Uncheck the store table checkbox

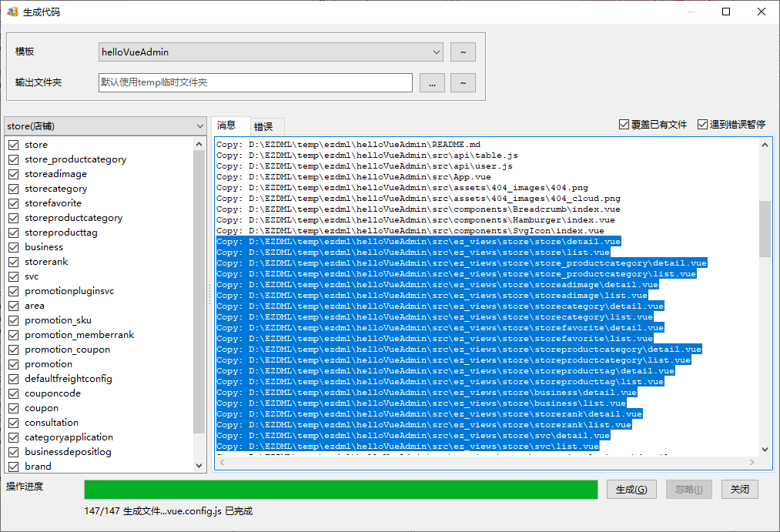pyautogui.click(x=14, y=144)
